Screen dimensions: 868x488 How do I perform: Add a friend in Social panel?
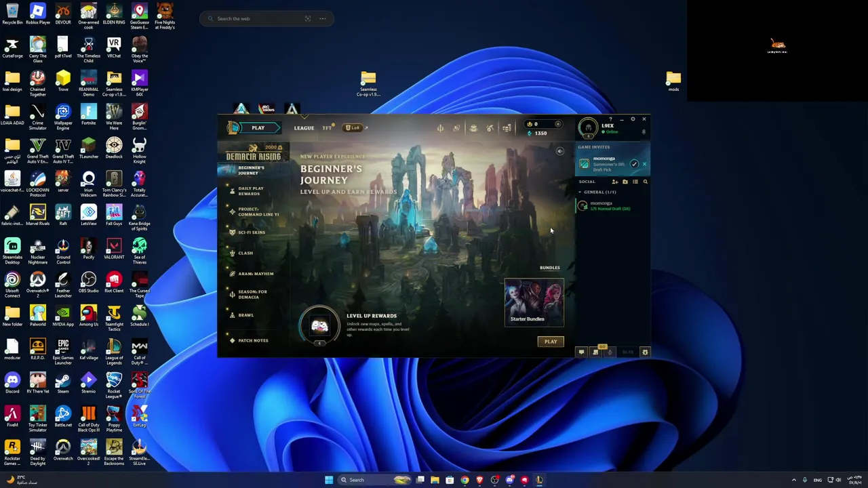[615, 182]
